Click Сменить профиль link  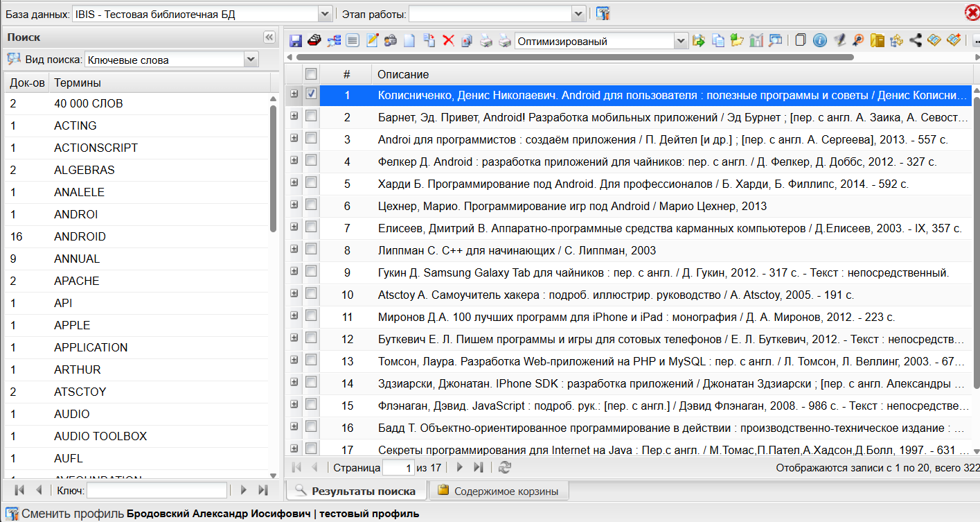point(73,514)
